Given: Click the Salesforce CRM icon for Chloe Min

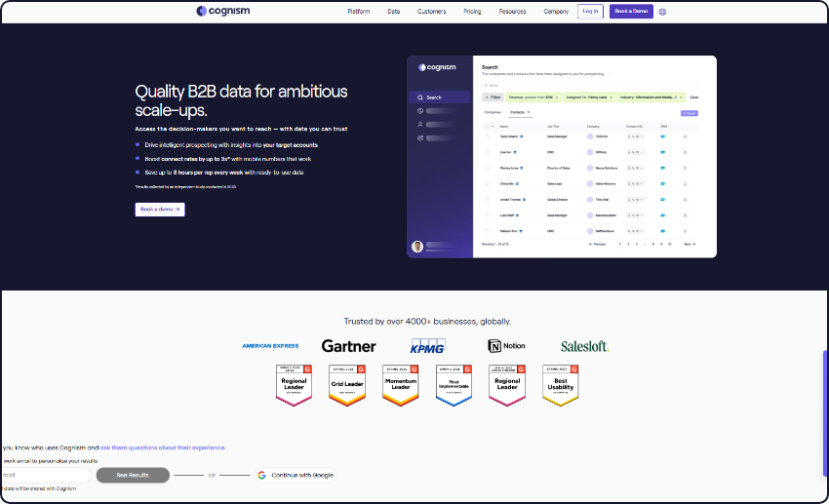Looking at the screenshot, I should (663, 184).
